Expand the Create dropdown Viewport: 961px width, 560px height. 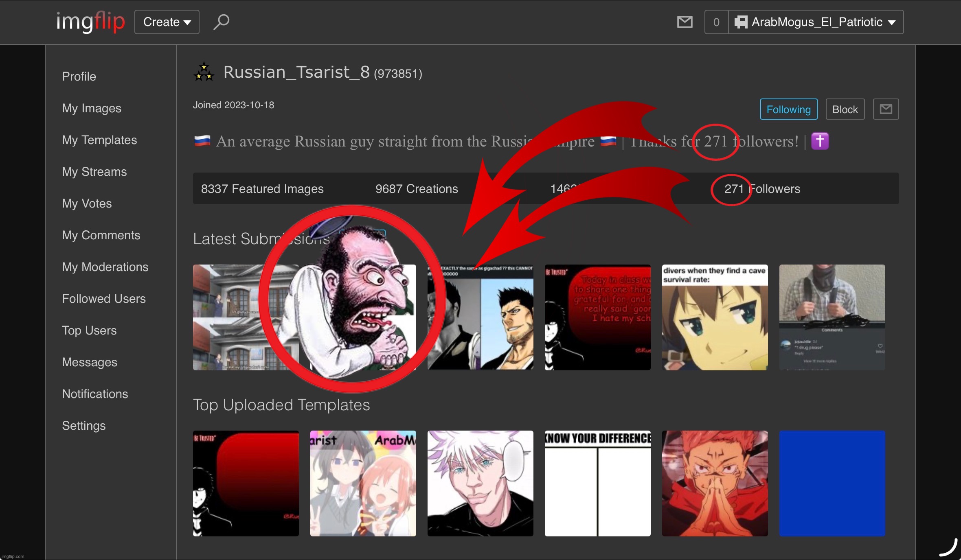[x=167, y=22]
